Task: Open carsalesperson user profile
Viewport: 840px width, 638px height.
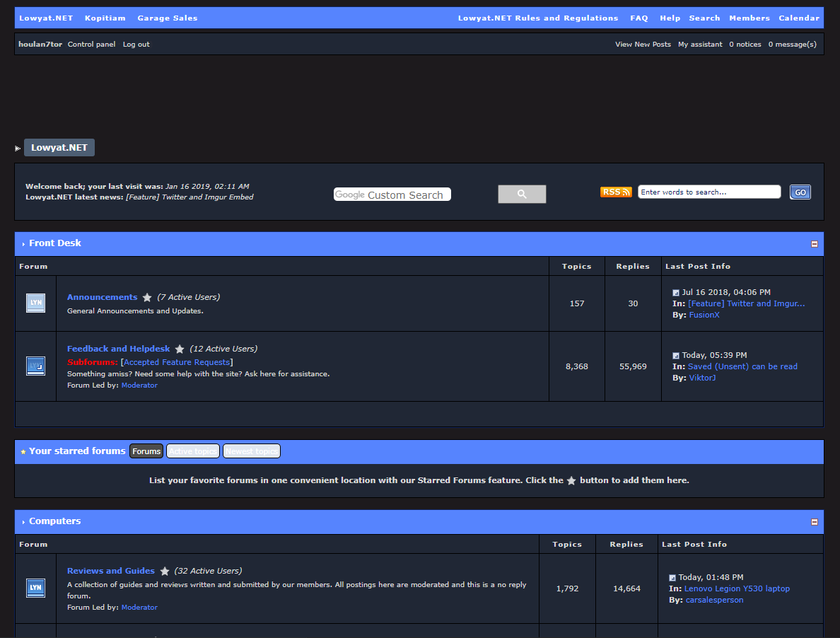Action: 715,600
